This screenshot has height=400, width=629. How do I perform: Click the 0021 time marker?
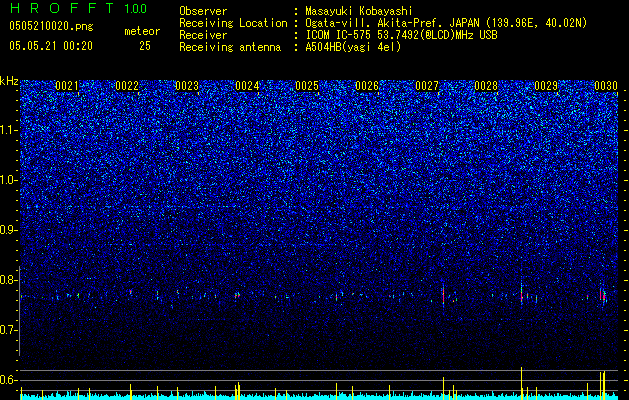[x=67, y=86]
